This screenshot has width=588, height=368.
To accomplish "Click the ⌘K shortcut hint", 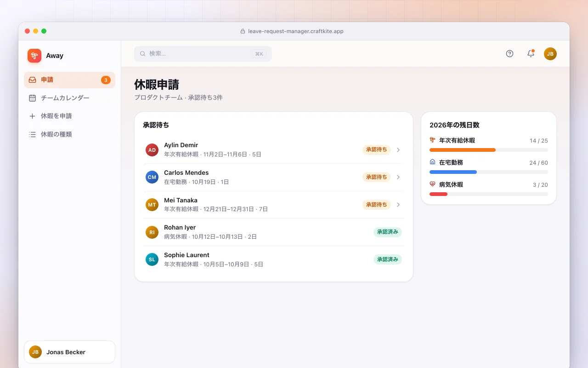I will [259, 54].
